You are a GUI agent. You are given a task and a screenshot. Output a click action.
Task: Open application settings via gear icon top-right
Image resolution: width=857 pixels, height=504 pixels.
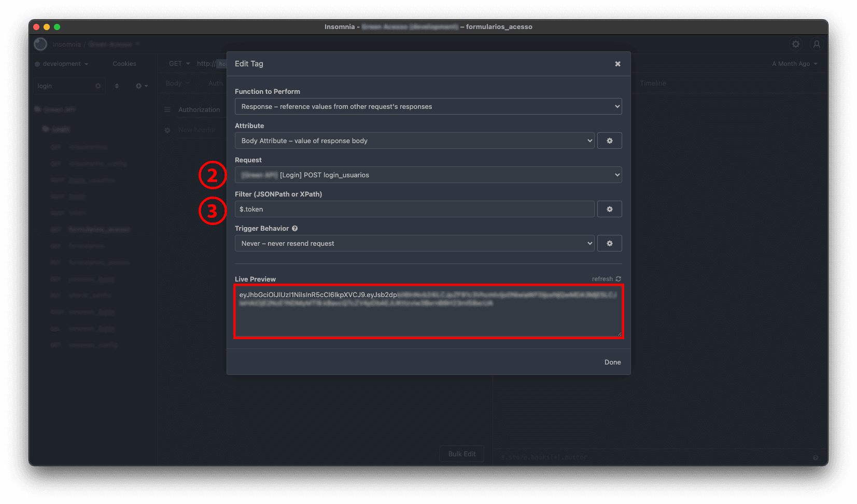click(x=796, y=44)
